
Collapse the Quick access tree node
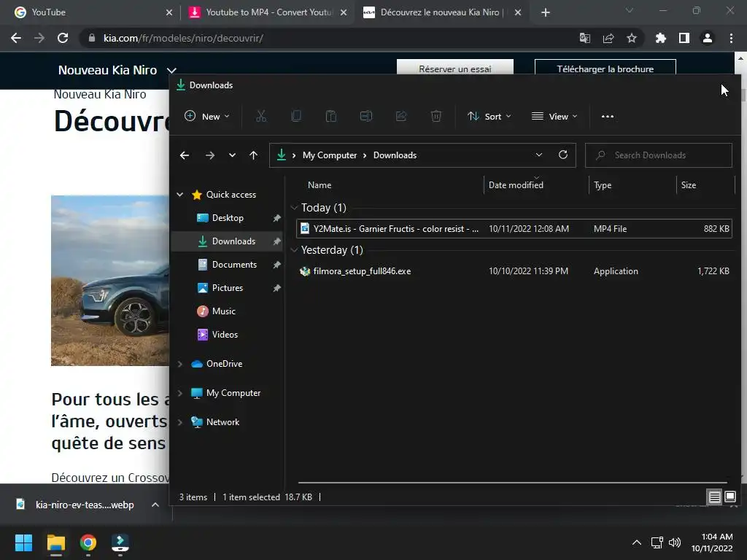pyautogui.click(x=180, y=194)
